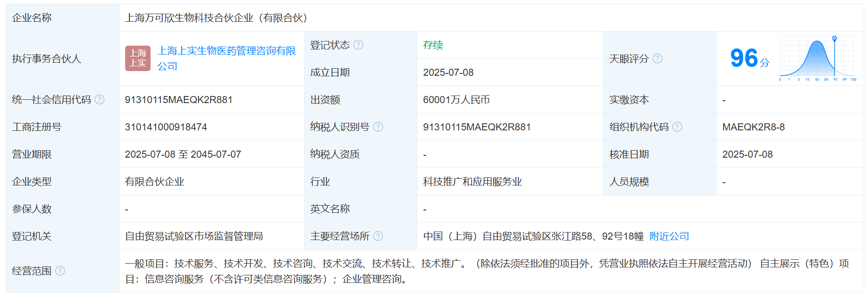This screenshot has height=297, width=868.
Task: Show the 纳税人识别号 help tooltip icon
Action: [x=378, y=127]
